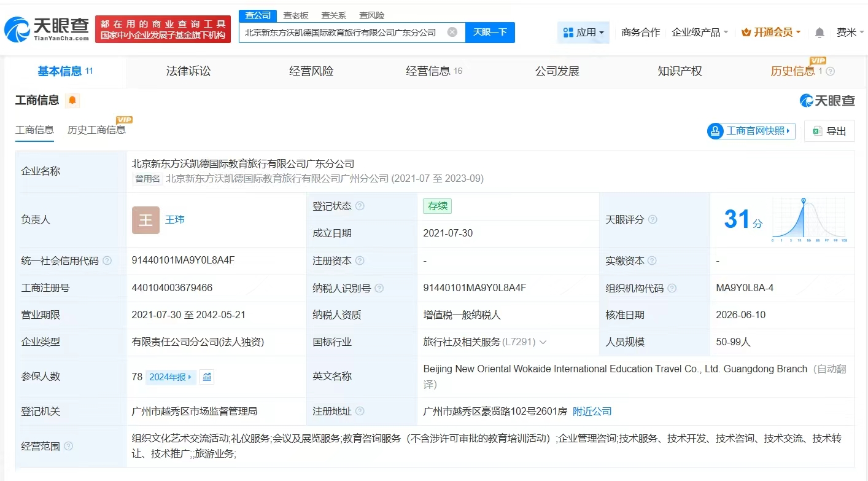Open the notification bell in header
The width and height of the screenshot is (868, 481).
(x=820, y=33)
